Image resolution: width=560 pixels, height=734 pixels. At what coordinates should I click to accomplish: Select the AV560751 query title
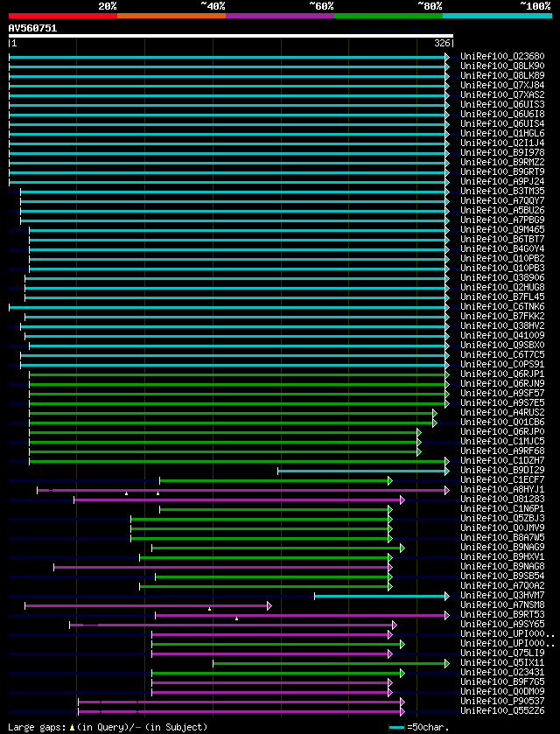(x=32, y=28)
